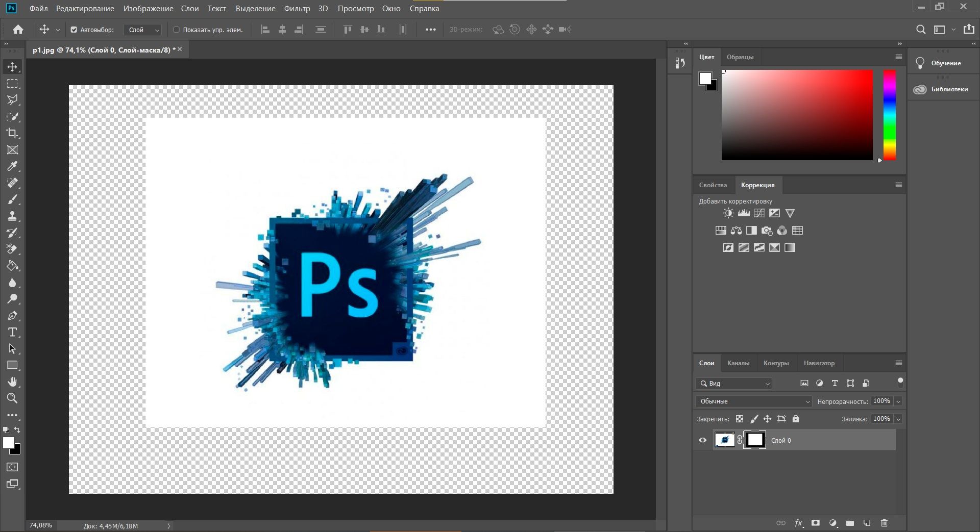Select the Clone Stamp tool

click(12, 216)
